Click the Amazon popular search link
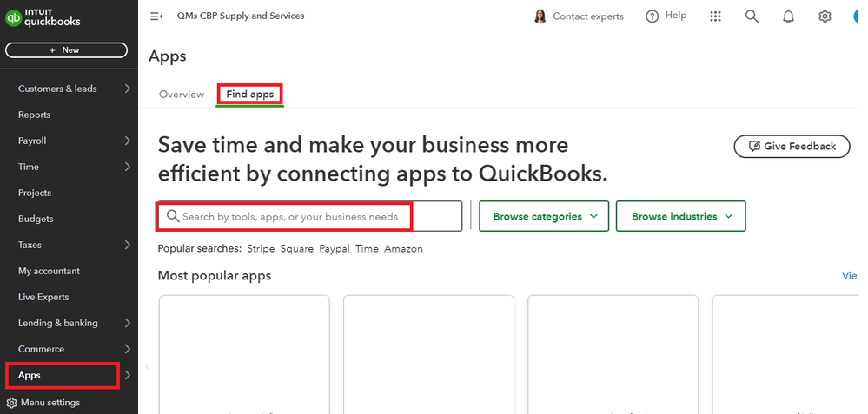 (x=403, y=249)
